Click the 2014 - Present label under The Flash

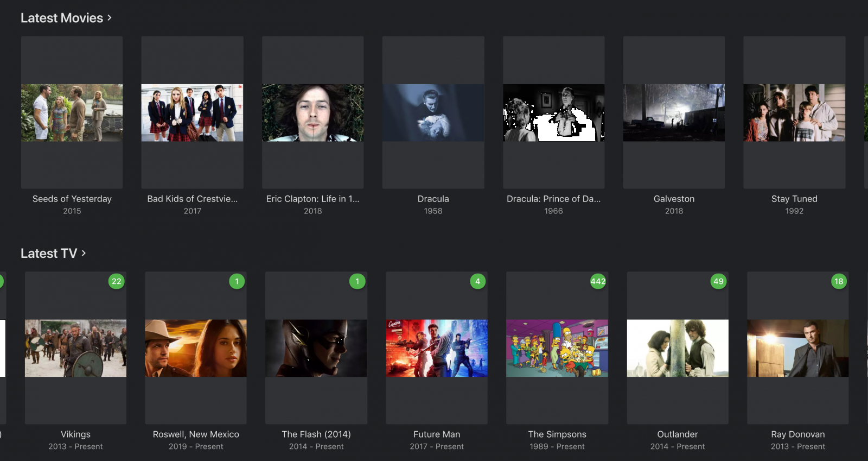click(316, 447)
